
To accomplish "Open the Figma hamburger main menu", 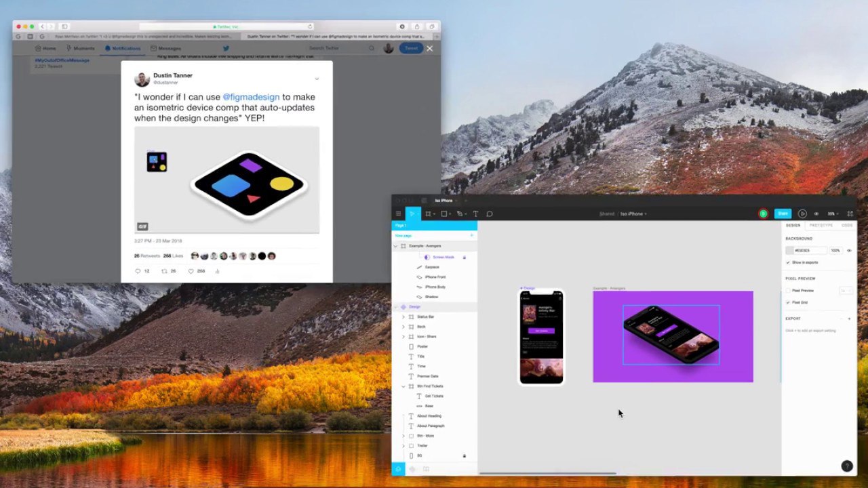I will point(398,213).
